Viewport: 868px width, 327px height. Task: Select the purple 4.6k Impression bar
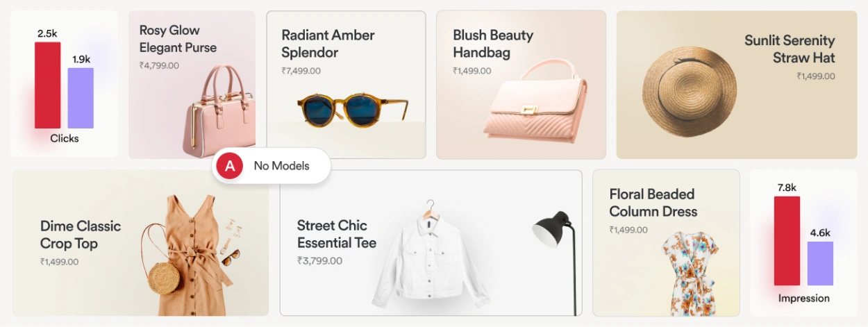coord(820,263)
